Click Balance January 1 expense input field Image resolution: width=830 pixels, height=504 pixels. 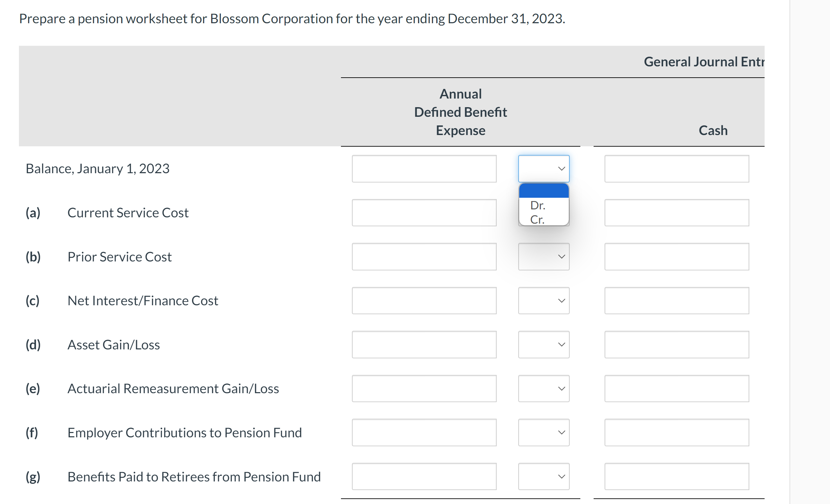[424, 168]
